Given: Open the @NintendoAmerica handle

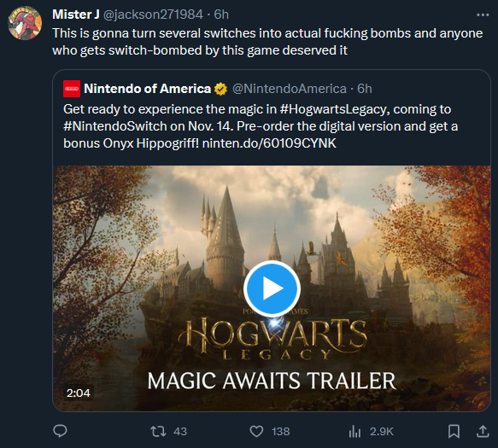Looking at the screenshot, I should click(290, 89).
